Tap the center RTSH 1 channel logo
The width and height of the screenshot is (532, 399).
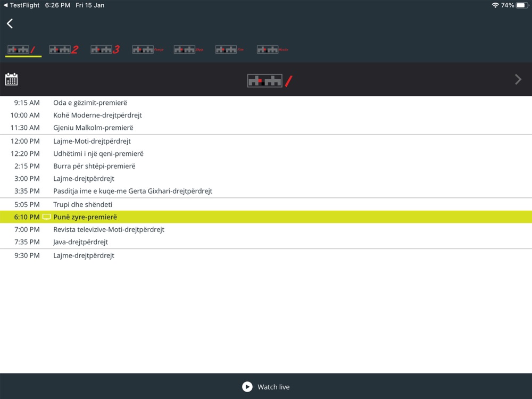click(270, 81)
